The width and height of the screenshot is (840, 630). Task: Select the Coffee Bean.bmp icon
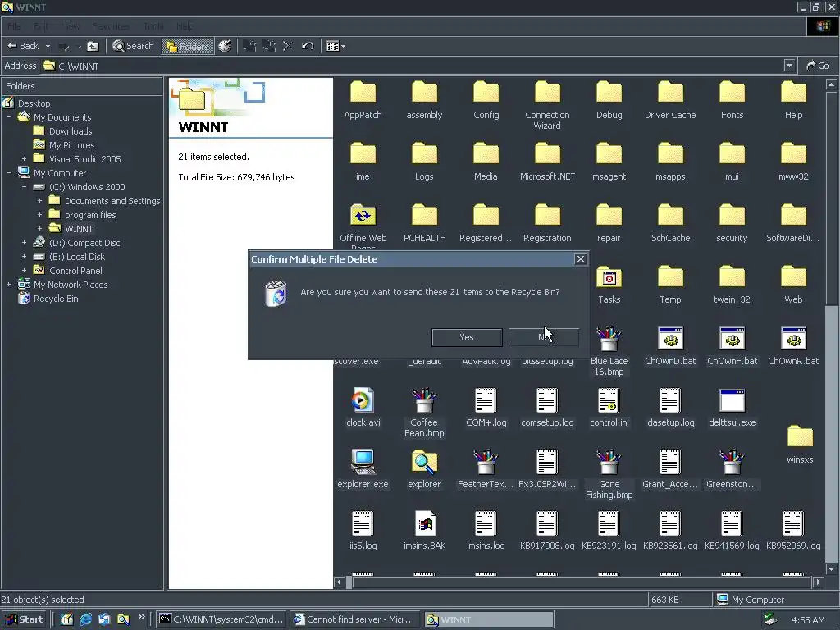tap(424, 400)
